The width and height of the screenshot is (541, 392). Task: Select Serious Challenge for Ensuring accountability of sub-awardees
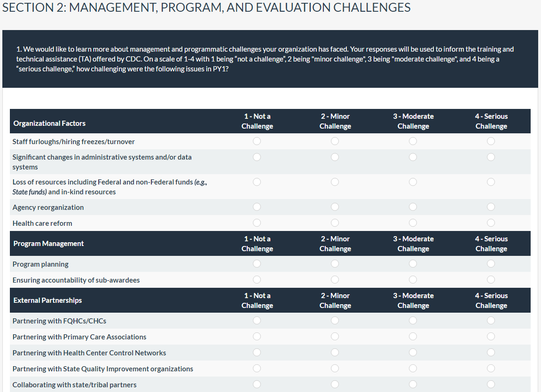tap(491, 280)
